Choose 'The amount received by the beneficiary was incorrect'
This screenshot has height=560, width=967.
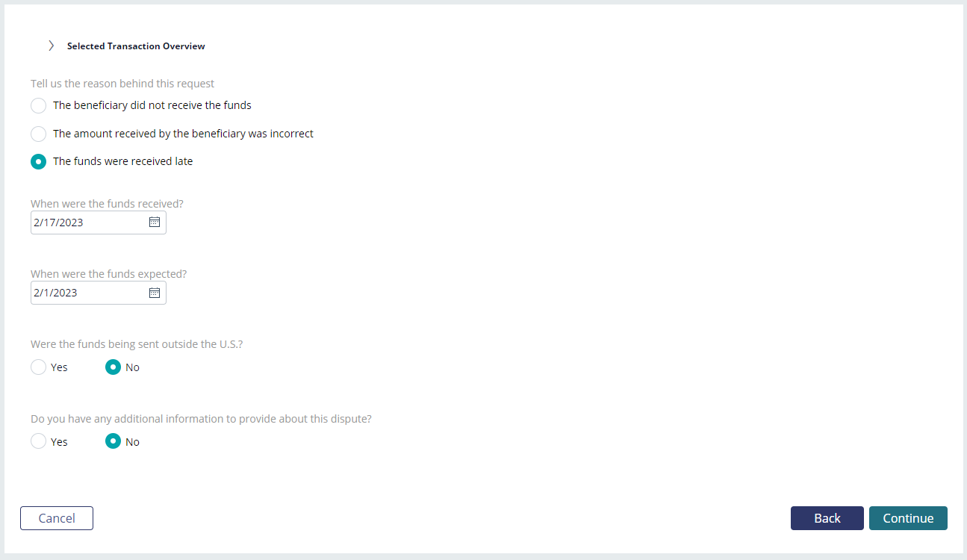(x=39, y=134)
